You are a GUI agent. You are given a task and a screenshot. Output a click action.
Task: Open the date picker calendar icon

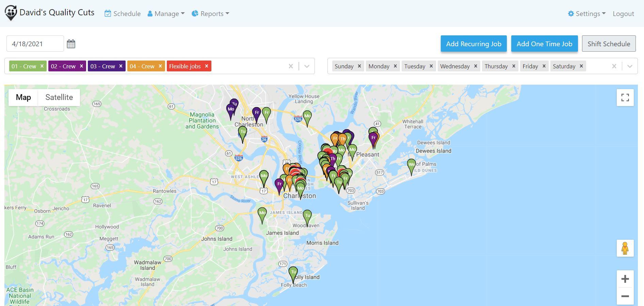tap(71, 44)
